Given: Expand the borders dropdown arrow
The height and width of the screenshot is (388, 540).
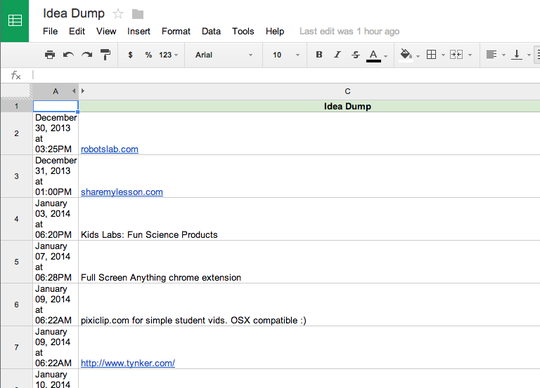Looking at the screenshot, I should pos(443,55).
